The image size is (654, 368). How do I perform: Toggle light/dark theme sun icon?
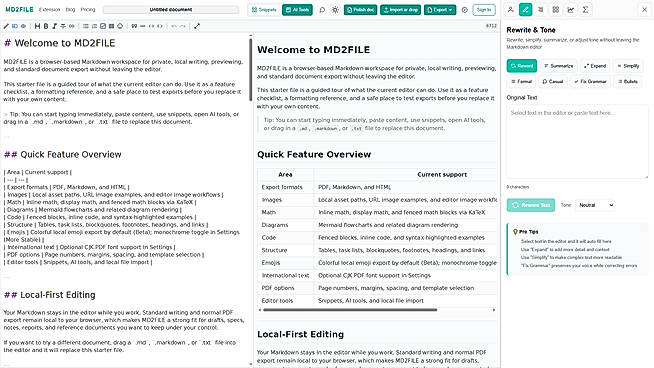coord(335,10)
